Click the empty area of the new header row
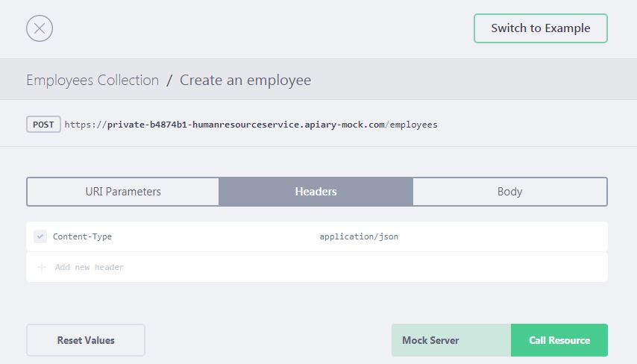Image resolution: width=637 pixels, height=364 pixels. click(x=373, y=267)
